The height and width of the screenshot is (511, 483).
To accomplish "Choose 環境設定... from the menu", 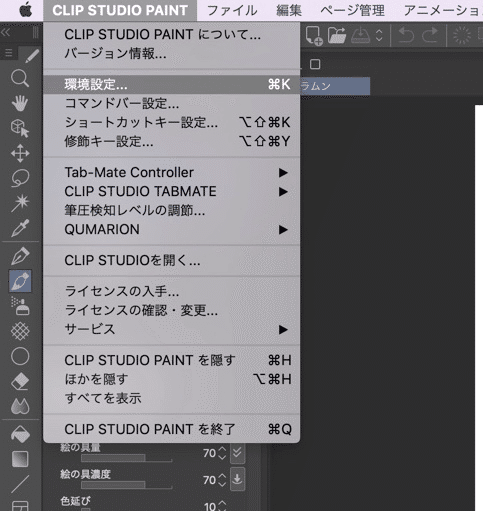I will click(171, 84).
